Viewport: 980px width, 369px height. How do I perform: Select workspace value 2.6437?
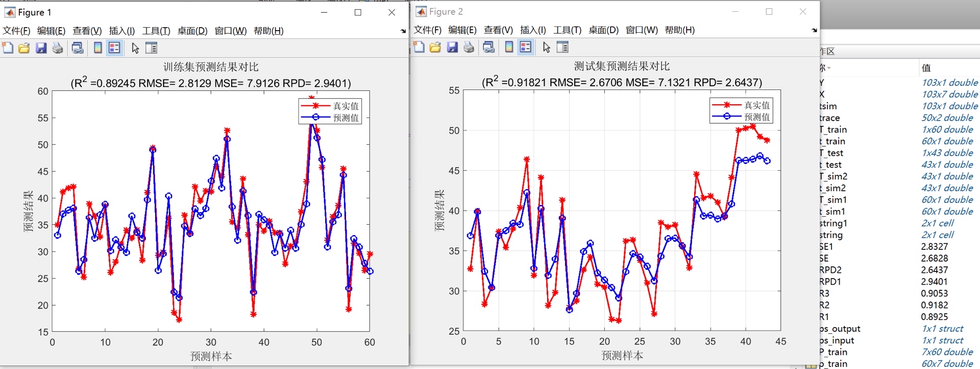pyautogui.click(x=934, y=270)
